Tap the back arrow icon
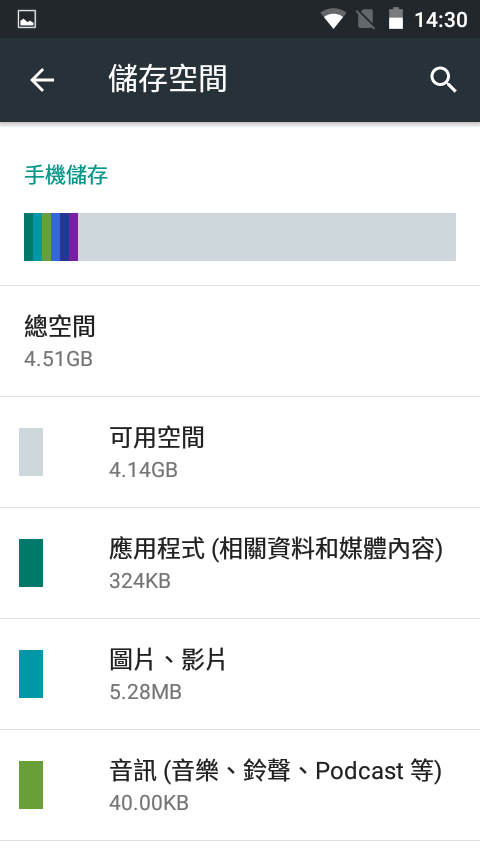The image size is (480, 854). 42,80
